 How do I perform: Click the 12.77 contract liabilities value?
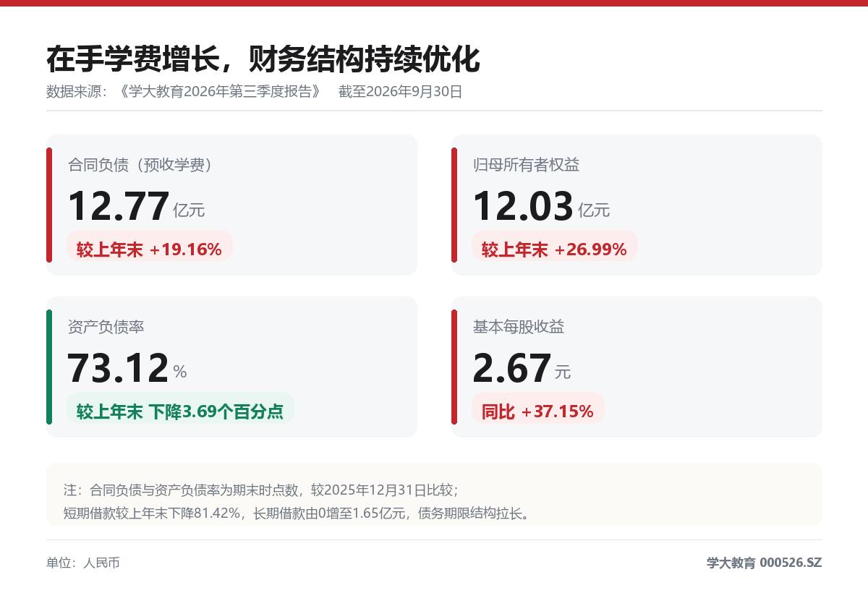click(119, 206)
